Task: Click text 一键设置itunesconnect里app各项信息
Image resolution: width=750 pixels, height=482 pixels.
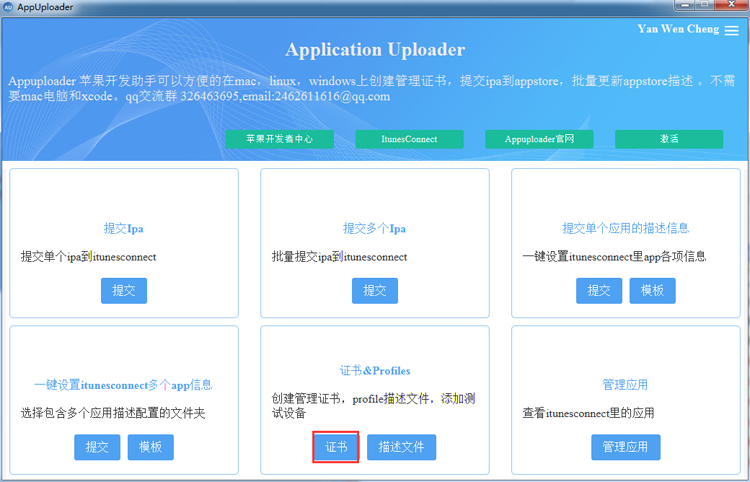Action: click(x=615, y=257)
